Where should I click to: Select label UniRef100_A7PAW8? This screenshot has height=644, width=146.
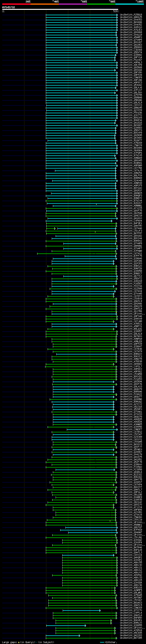tap(131, 251)
